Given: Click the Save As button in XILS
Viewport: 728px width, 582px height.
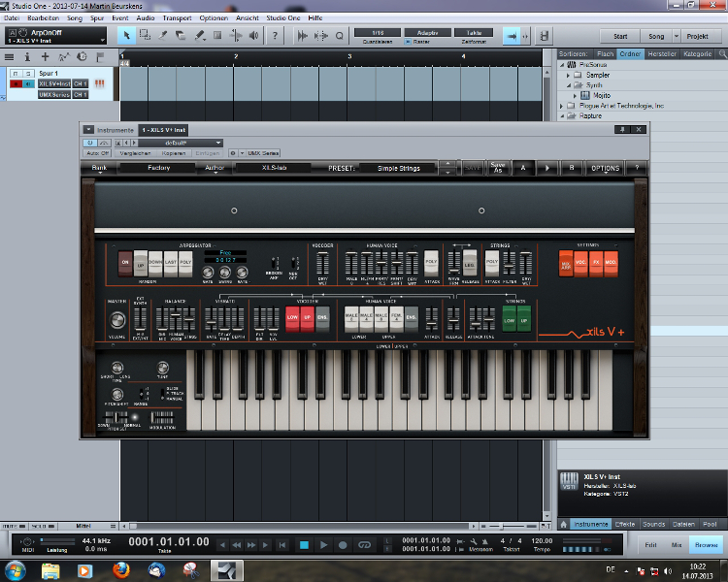Looking at the screenshot, I should [498, 168].
